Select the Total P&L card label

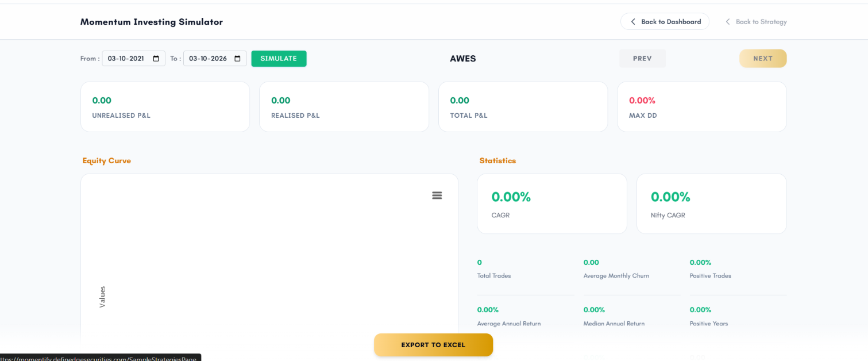click(469, 116)
